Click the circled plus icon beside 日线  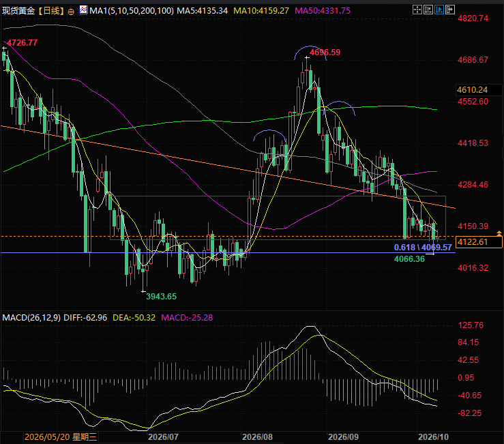[x=71, y=12]
